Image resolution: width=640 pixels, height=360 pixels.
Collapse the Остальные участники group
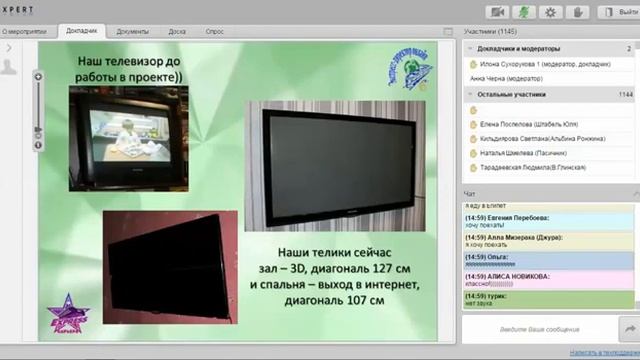(470, 94)
